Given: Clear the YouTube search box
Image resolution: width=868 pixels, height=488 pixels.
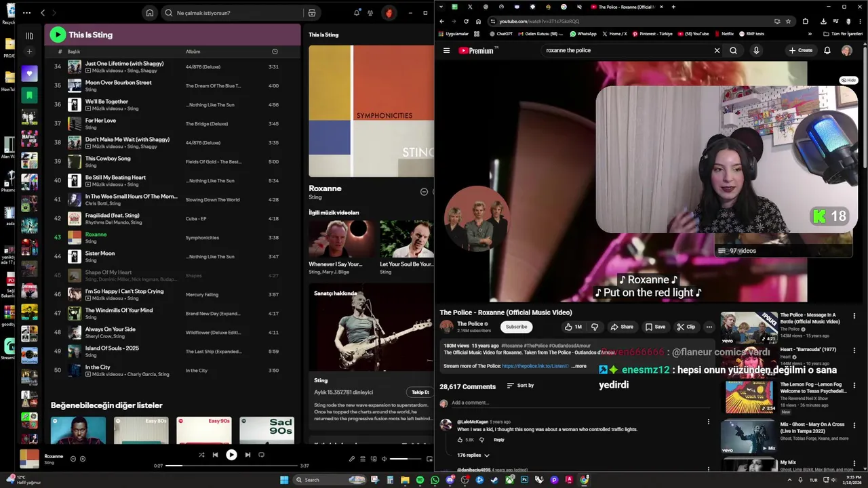Looking at the screenshot, I should 717,50.
